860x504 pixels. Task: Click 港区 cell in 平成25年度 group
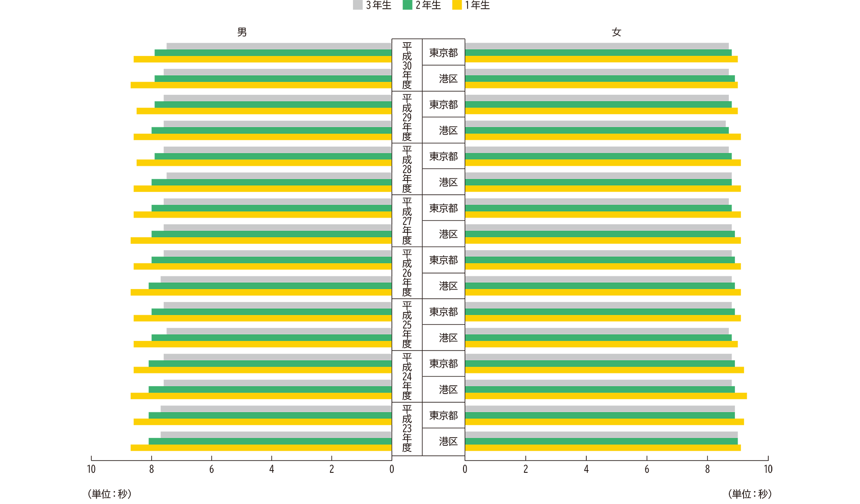[443, 338]
